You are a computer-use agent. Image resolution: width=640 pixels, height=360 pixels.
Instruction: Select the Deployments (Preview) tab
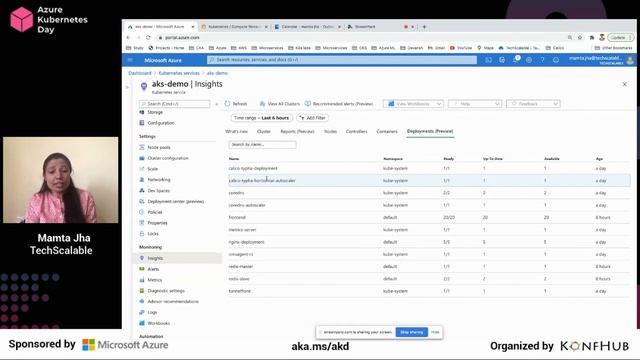pyautogui.click(x=430, y=131)
